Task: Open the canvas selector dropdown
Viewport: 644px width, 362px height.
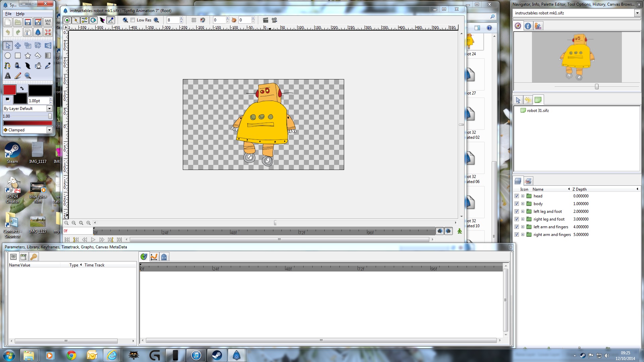Action: (x=637, y=13)
